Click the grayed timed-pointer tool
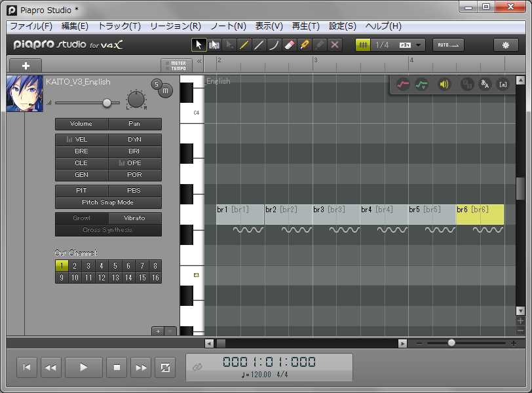 pos(229,45)
